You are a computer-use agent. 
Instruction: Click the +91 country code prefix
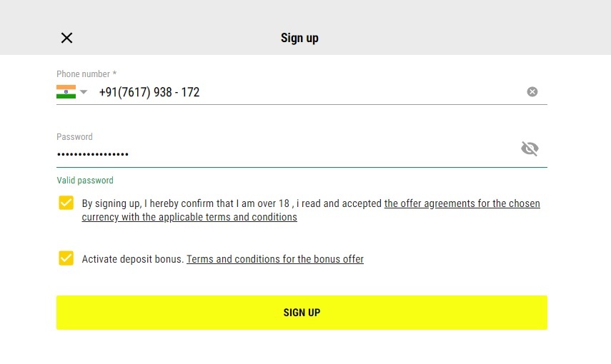pos(107,92)
